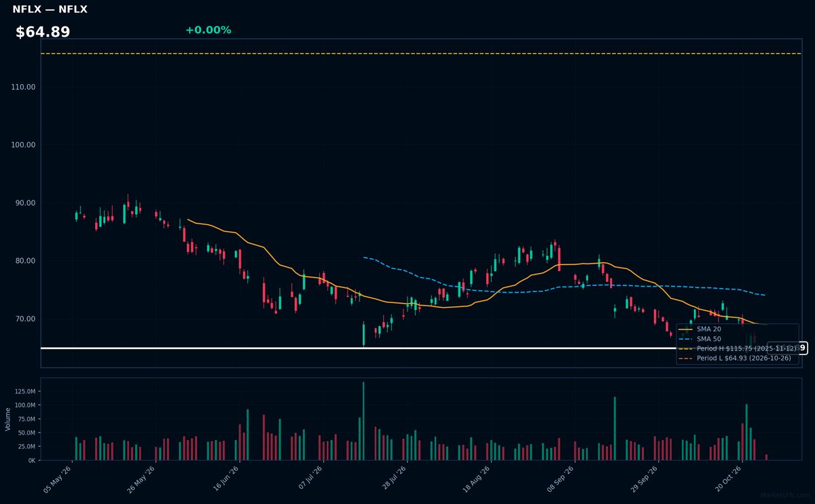Click the "75.0M" volume axis label
This screenshot has width=815, height=504.
[x=26, y=418]
